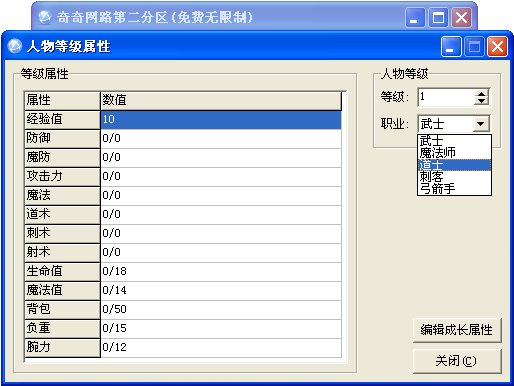The height and width of the screenshot is (386, 514).
Task: Open the 职业 dropdown arrow
Action: [x=480, y=124]
